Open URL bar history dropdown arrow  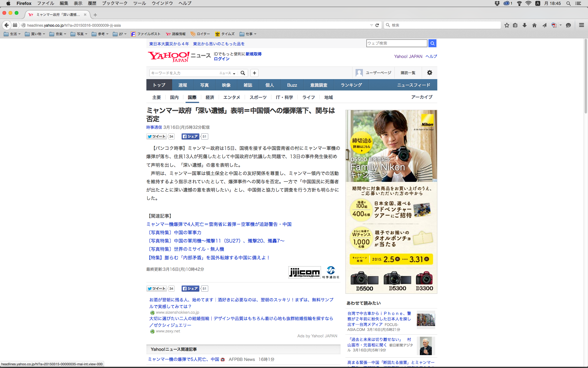pos(371,25)
